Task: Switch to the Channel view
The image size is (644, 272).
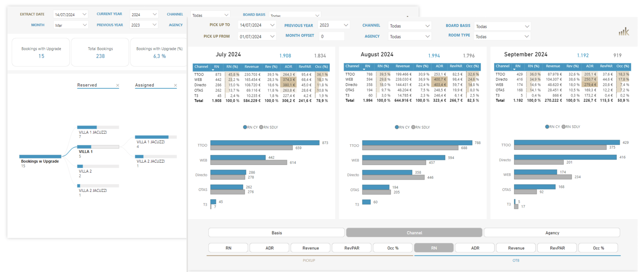Action: coord(414,232)
